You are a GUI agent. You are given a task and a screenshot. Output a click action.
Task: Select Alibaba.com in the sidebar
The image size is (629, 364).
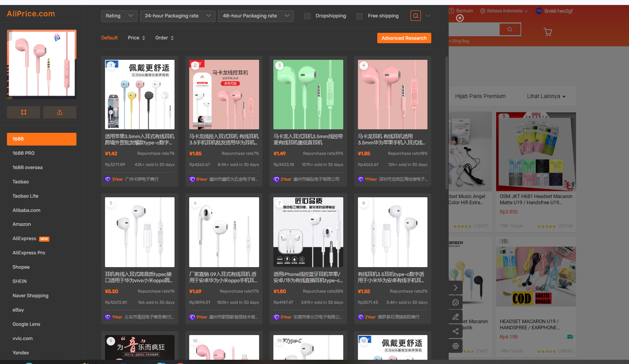[26, 210]
